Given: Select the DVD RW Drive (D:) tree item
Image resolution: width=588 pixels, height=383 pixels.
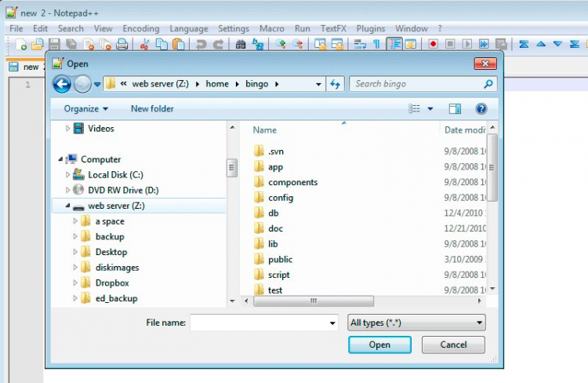Looking at the screenshot, I should [x=116, y=190].
